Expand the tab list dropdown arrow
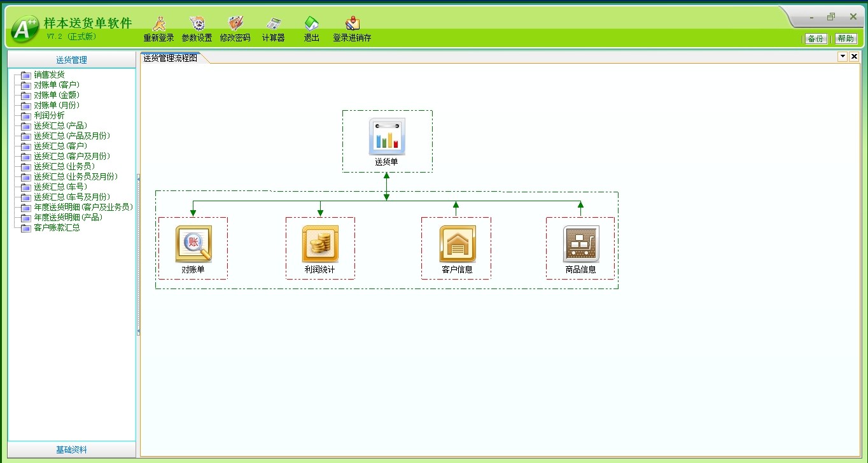Viewport: 868px width, 463px height. [843, 57]
